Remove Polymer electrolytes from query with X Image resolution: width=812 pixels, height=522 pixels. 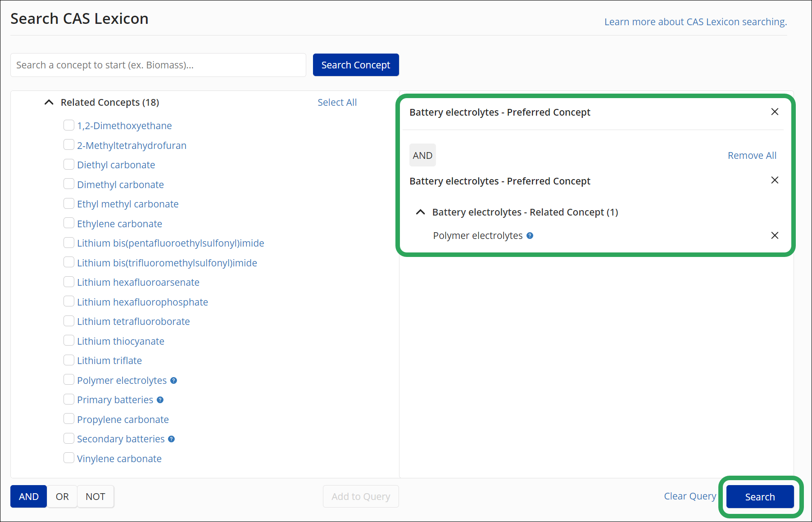point(775,235)
